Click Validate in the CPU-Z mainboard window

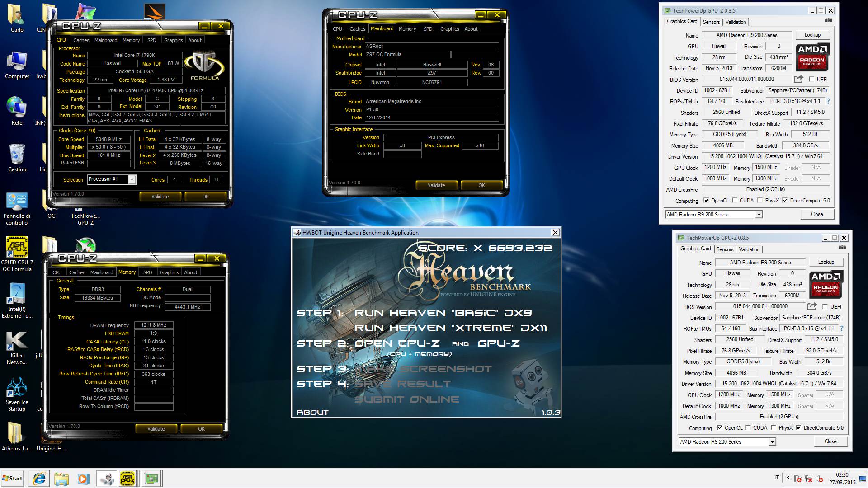436,185
